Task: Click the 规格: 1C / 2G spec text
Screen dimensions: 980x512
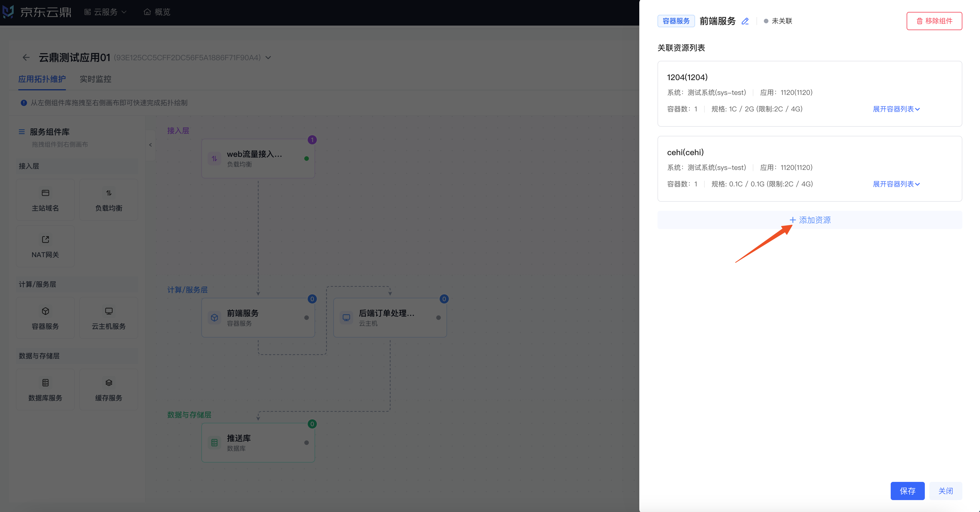Action: point(757,109)
